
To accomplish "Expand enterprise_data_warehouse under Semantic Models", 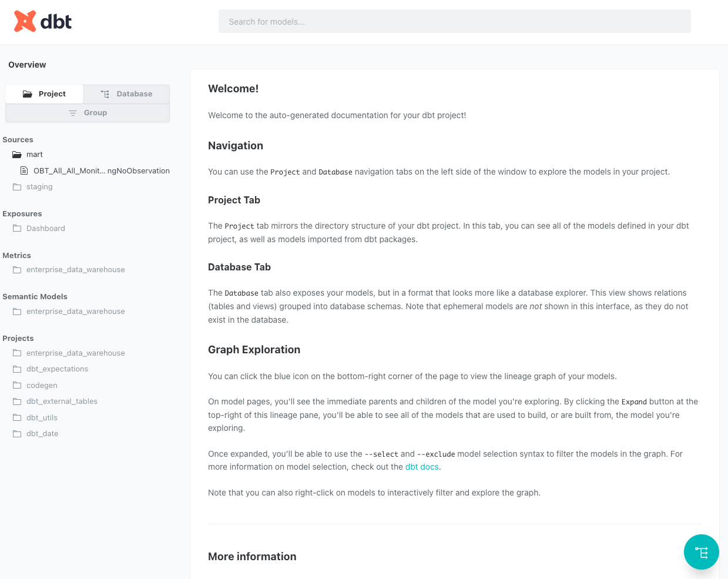I will [x=75, y=312].
